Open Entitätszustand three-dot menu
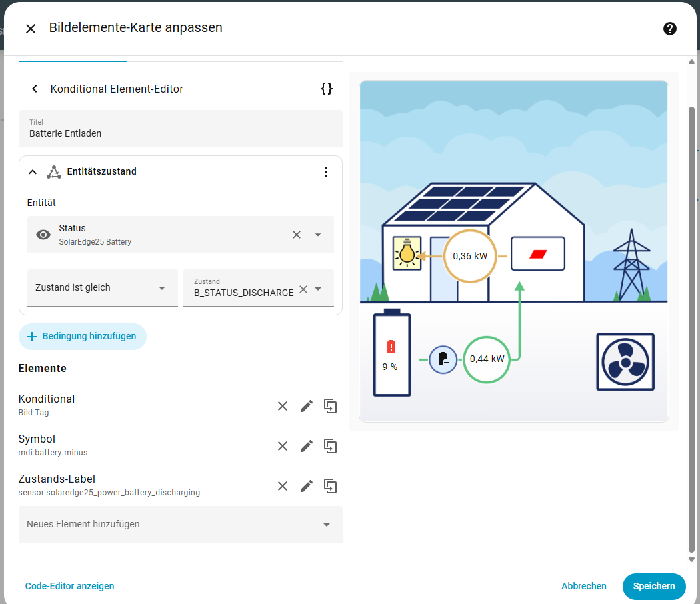Screen dimensions: 700x604 [326, 172]
